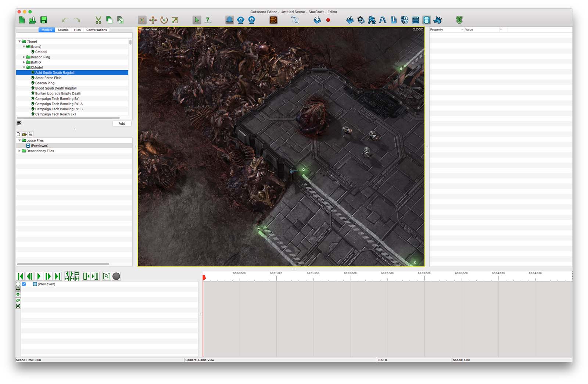
Task: Click the red playhead marker on the timeline
Action: (204, 277)
